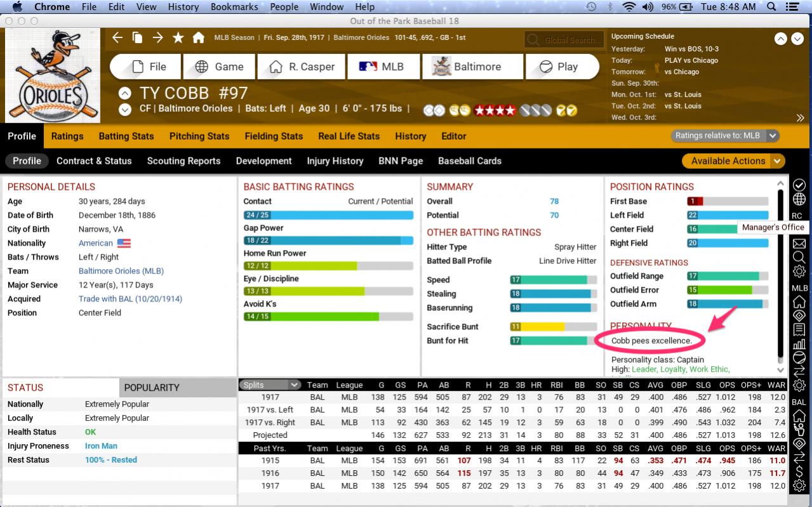
Task: Open the BAL team home icon
Action: coord(799,416)
